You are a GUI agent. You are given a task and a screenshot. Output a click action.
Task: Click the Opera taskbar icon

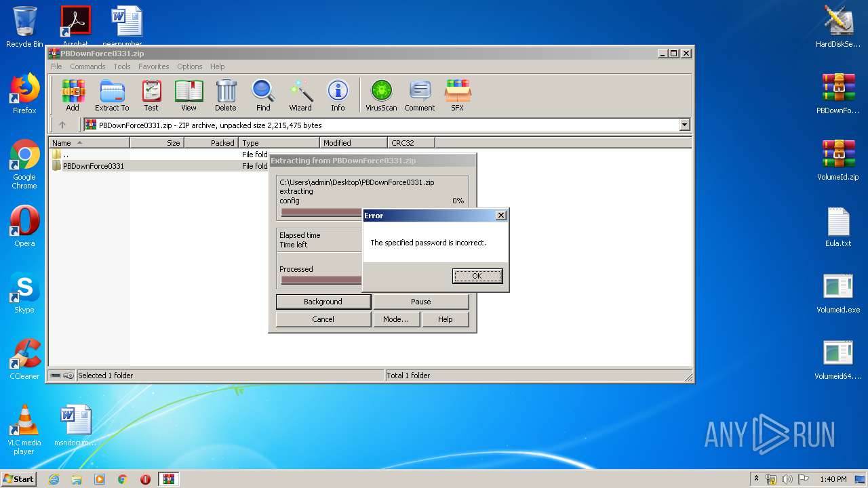(x=145, y=479)
